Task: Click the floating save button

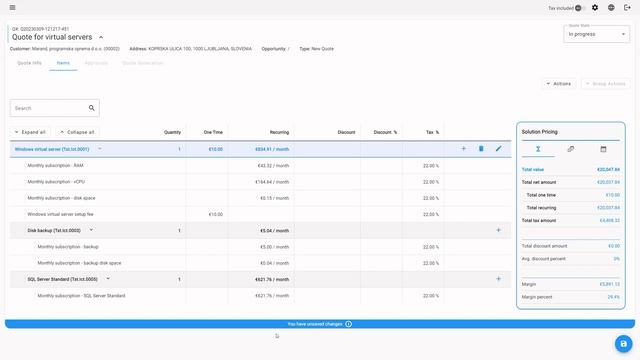Action: 623,344
